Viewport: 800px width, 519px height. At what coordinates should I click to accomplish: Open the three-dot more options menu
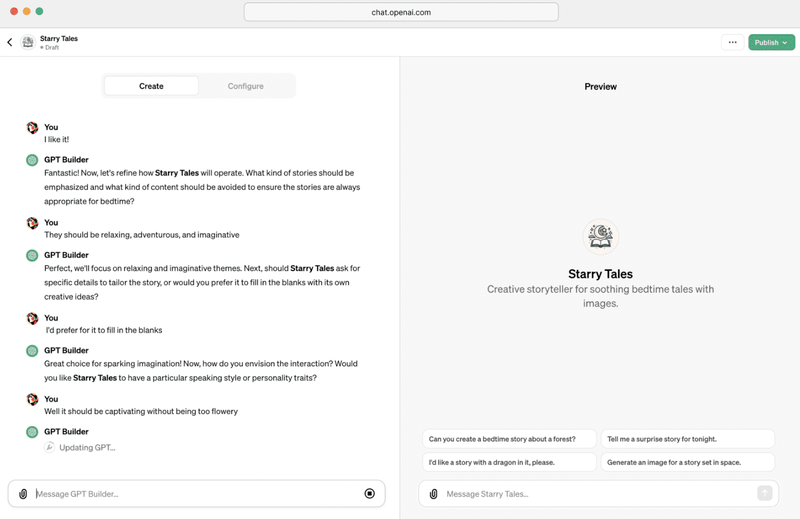point(732,43)
